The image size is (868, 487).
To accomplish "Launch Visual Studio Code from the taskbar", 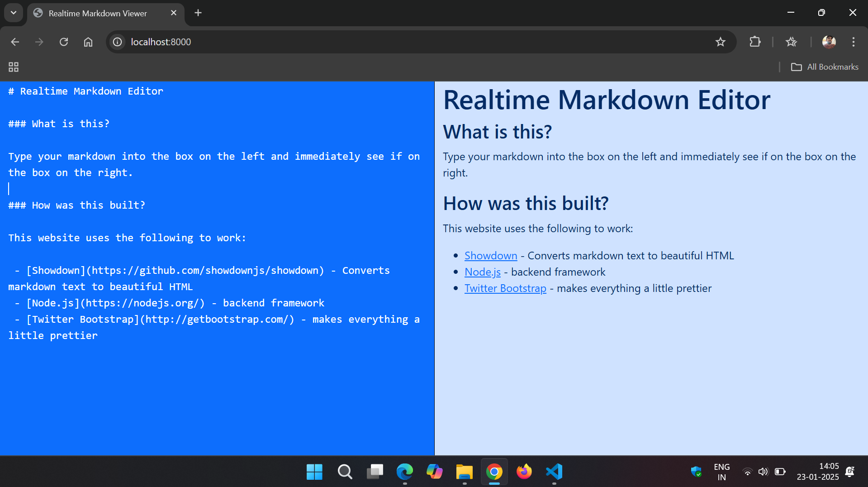I will tap(554, 472).
